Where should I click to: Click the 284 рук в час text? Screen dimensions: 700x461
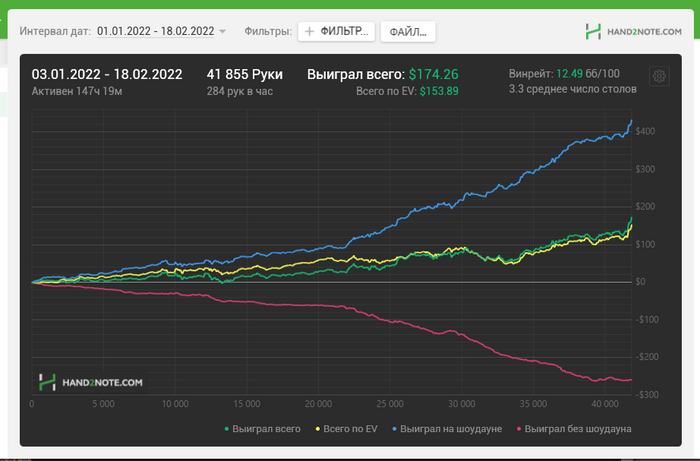pyautogui.click(x=240, y=91)
